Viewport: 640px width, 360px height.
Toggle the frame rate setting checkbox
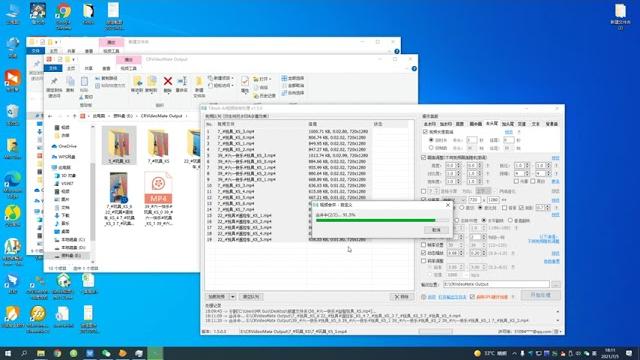tap(424, 245)
